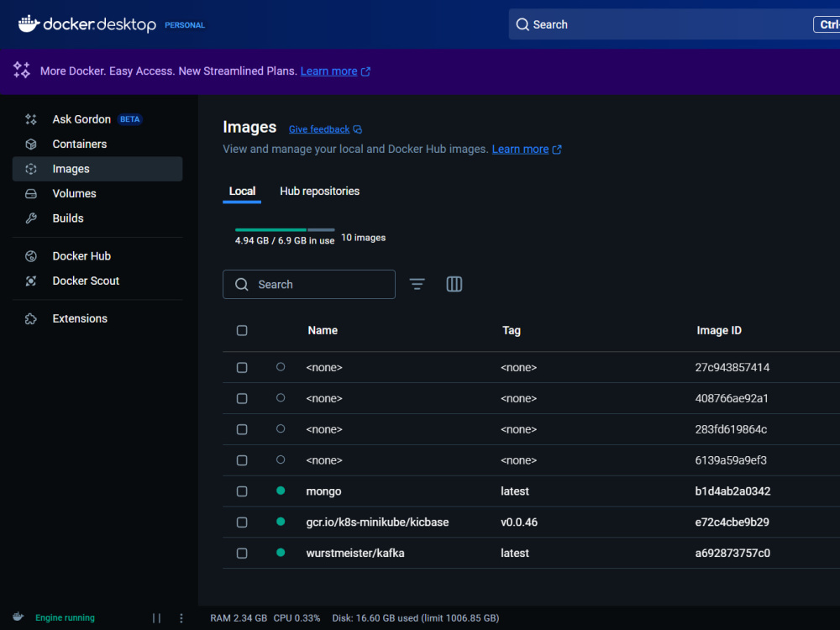Image resolution: width=840 pixels, height=630 pixels.
Task: Click the Containers cube icon
Action: coord(31,144)
